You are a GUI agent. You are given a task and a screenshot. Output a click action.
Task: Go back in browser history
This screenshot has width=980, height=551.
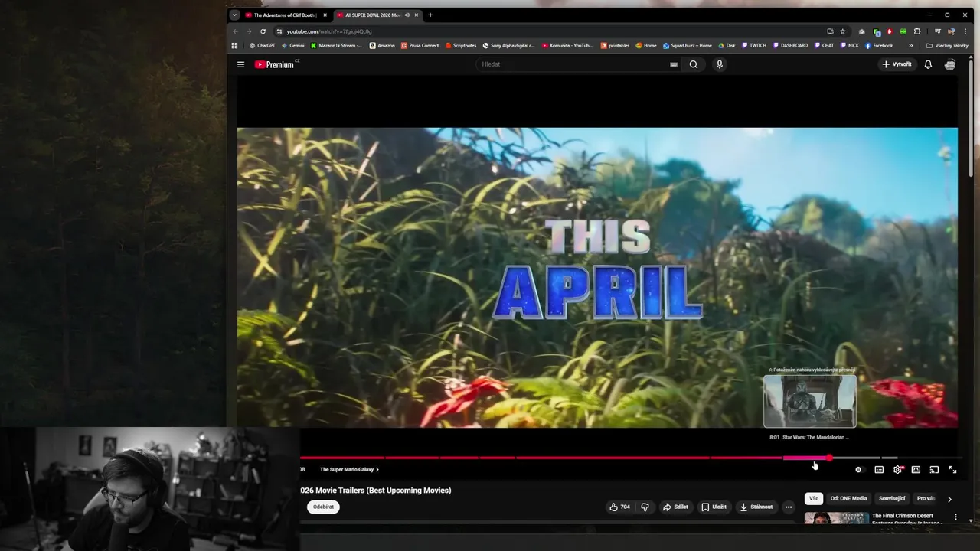tap(235, 31)
